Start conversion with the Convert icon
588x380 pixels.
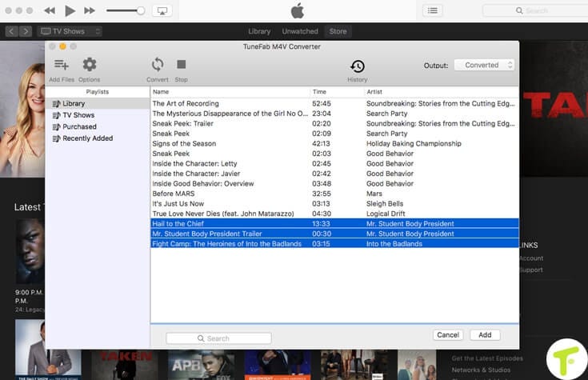pos(158,65)
